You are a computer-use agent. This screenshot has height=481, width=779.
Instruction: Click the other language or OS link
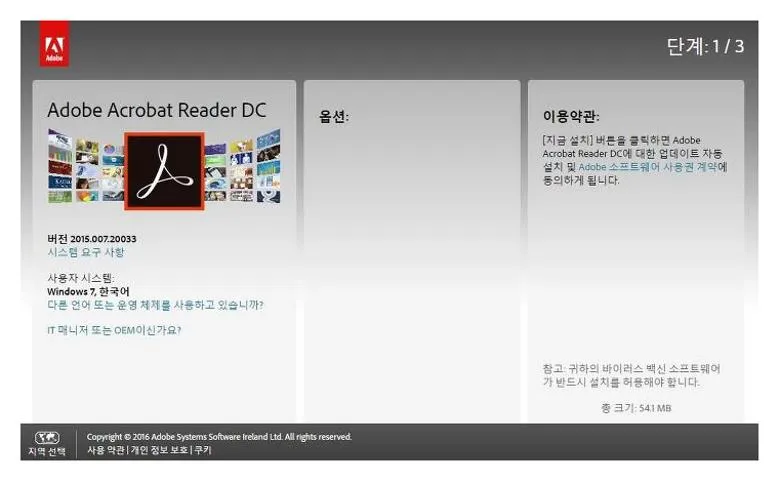(x=156, y=305)
